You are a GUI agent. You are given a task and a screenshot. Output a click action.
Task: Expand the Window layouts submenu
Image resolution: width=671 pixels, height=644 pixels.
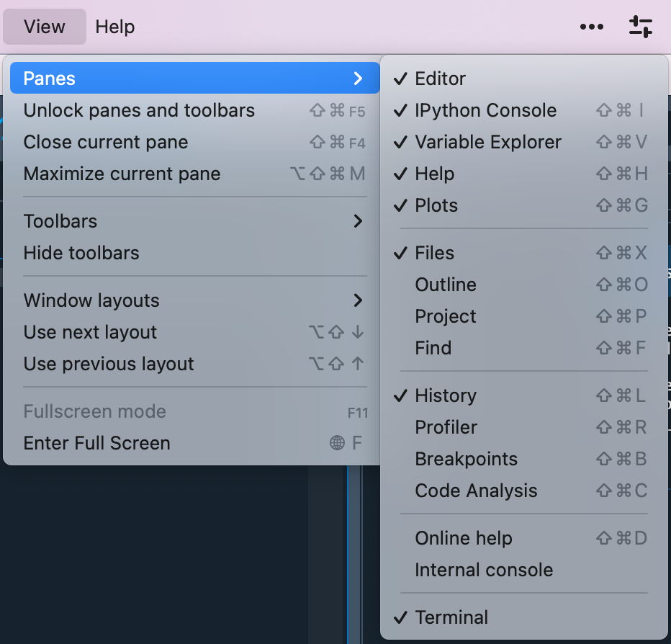358,300
